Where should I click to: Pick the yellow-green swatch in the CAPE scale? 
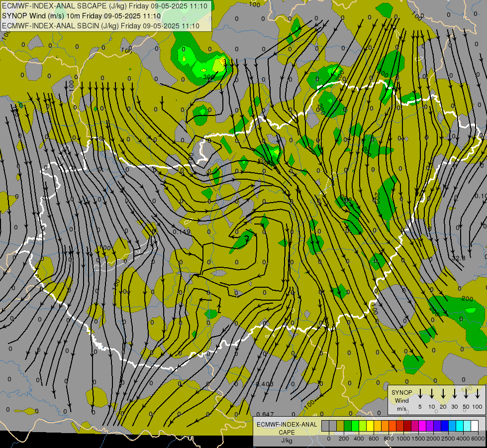point(363,426)
